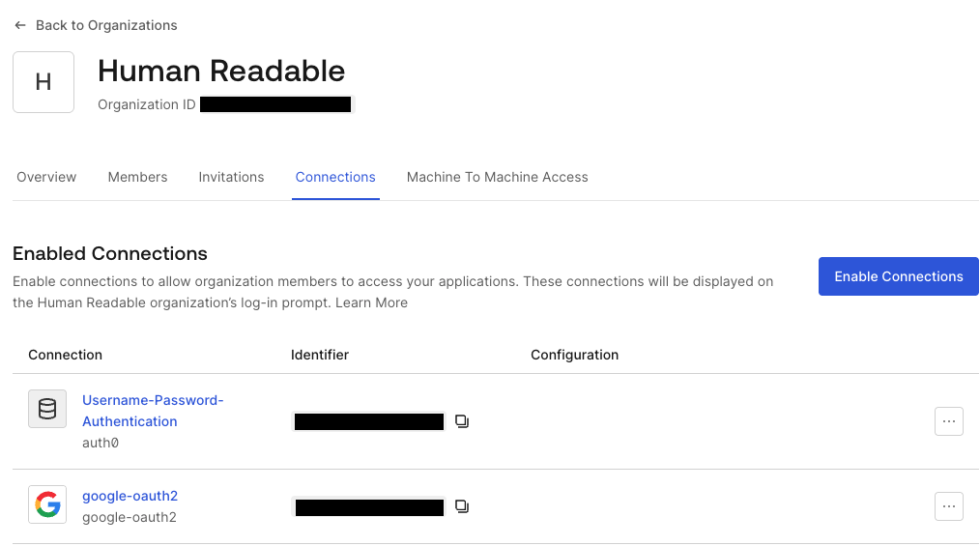
Task: Open the Members tab
Action: point(137,178)
